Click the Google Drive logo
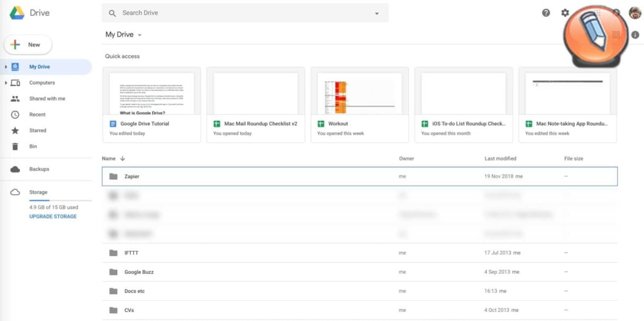The height and width of the screenshot is (321, 644). pos(17,13)
